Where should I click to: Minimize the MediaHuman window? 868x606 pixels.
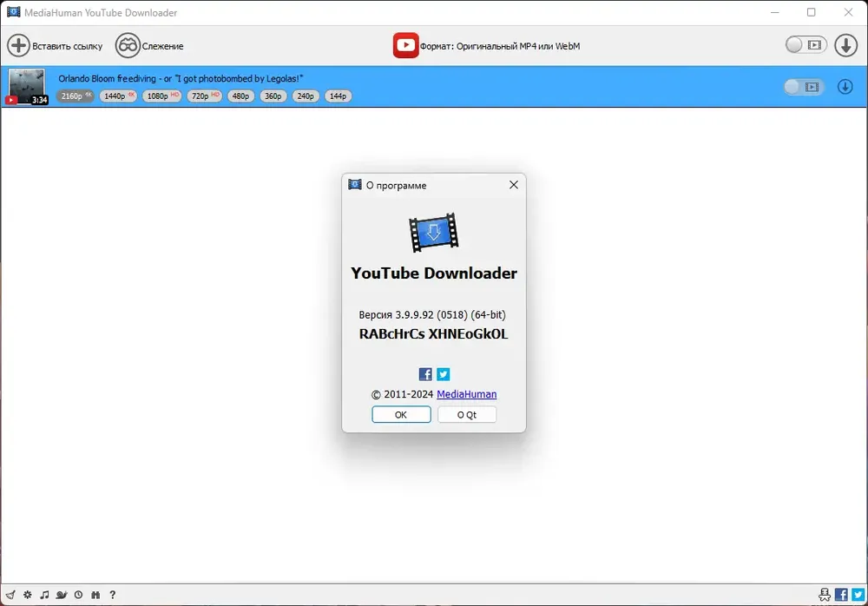pyautogui.click(x=775, y=12)
